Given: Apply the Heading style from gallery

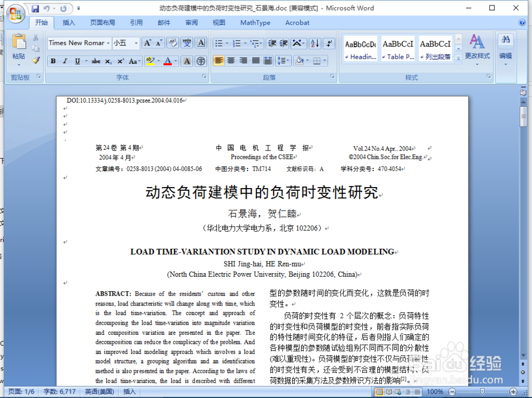Looking at the screenshot, I should [360, 49].
